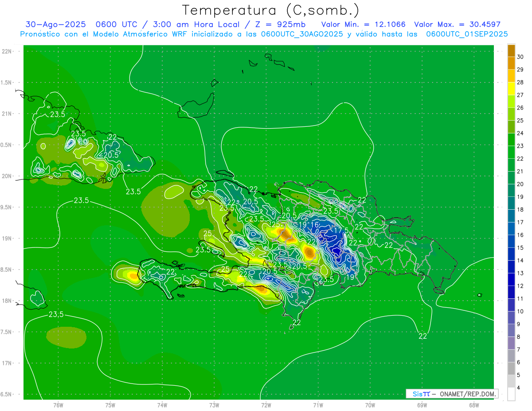This screenshot has width=532, height=411.
Task: Select the "Valor Max. = 30.4597" readout
Action: coord(457,24)
